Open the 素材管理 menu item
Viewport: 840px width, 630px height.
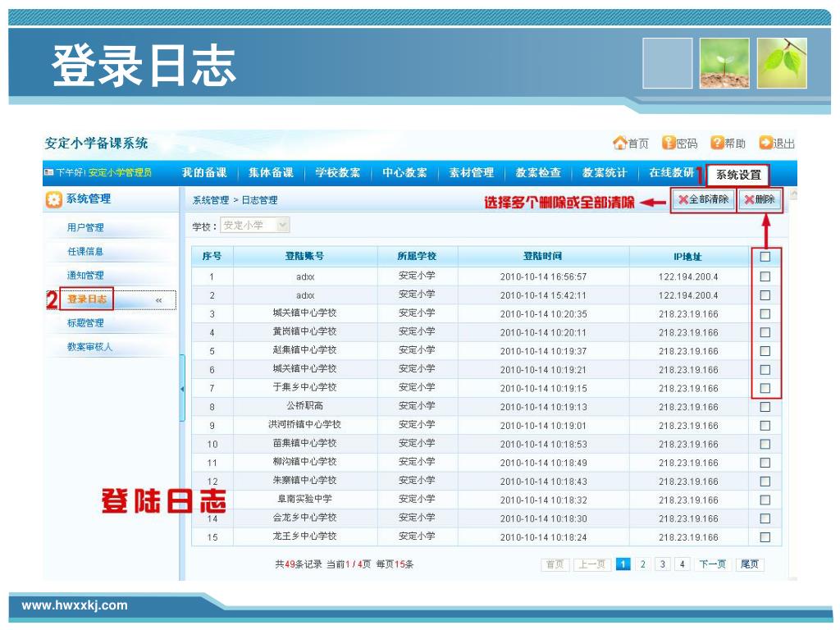[471, 173]
